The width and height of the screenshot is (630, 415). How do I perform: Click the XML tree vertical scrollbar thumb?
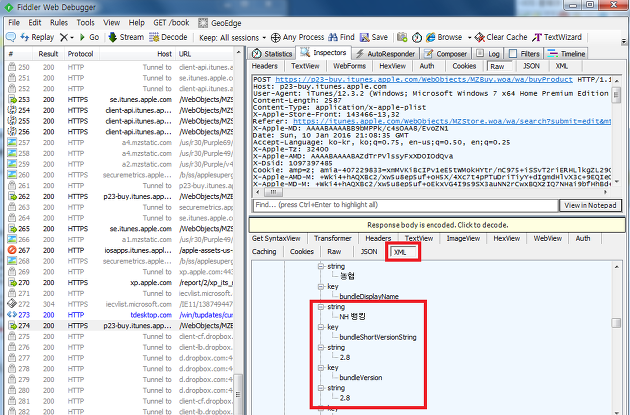coord(616,323)
